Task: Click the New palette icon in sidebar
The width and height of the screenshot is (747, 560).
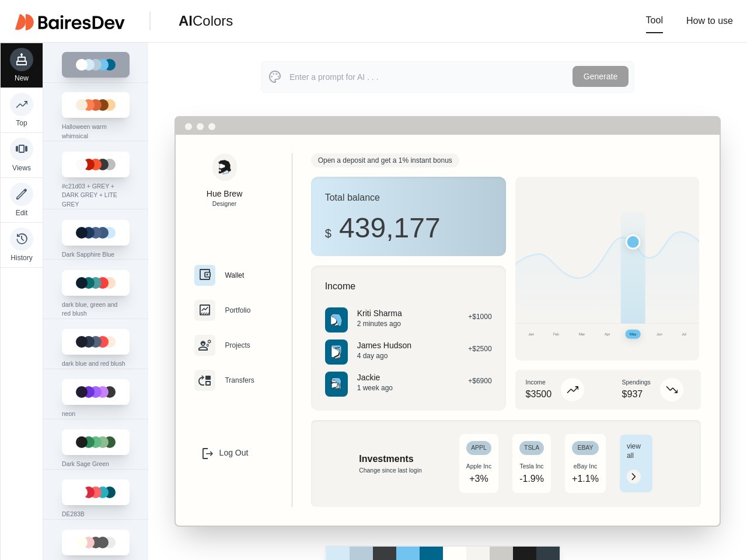Action: point(22,60)
